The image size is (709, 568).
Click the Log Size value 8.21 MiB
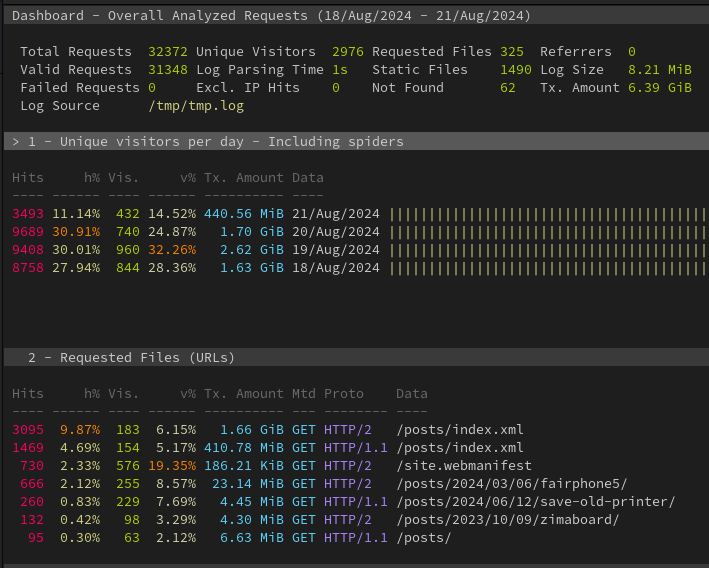click(x=659, y=70)
